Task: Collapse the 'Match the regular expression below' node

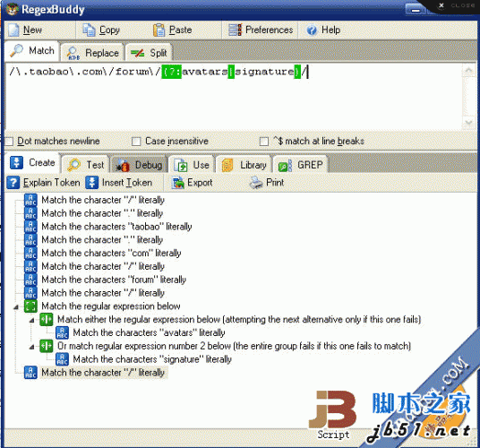Action: [16, 306]
